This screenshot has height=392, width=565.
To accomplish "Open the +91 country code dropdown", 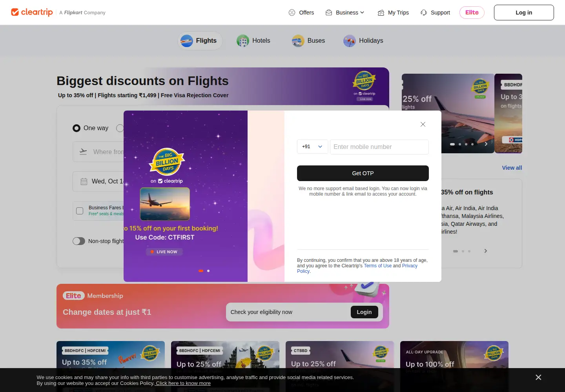I will (x=312, y=147).
